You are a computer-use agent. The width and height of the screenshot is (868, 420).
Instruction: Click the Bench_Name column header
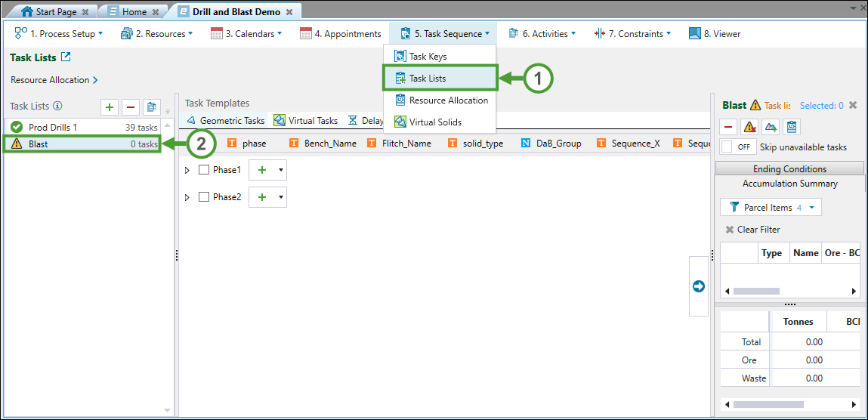tap(323, 144)
